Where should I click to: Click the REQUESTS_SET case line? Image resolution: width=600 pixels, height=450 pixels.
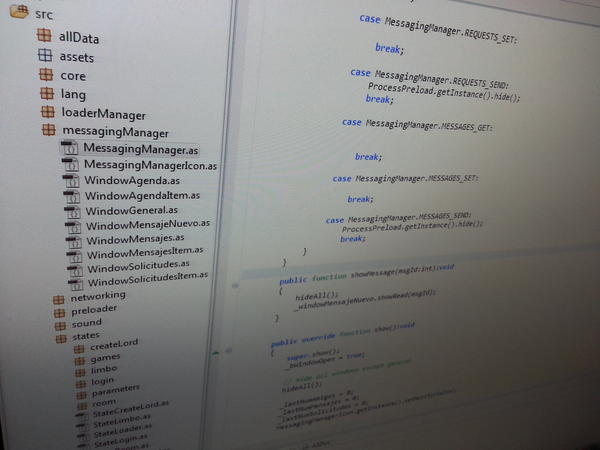pyautogui.click(x=439, y=29)
